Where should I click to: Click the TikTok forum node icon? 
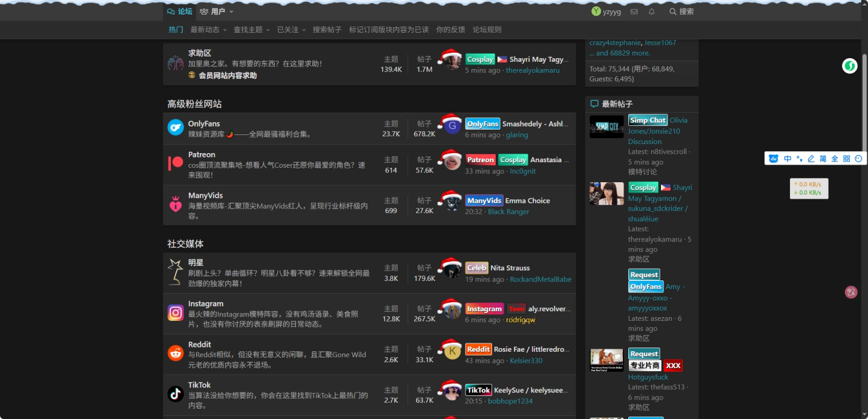point(176,394)
